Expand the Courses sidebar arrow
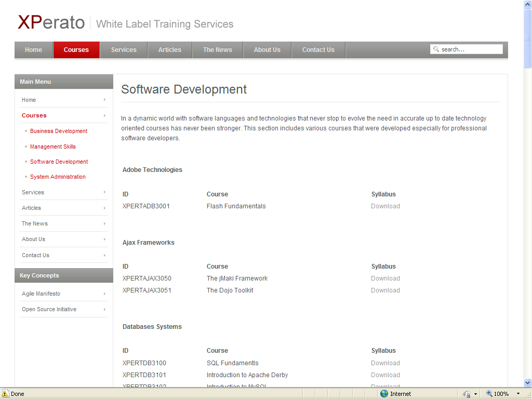Image resolution: width=532 pixels, height=399 pixels. click(x=104, y=115)
